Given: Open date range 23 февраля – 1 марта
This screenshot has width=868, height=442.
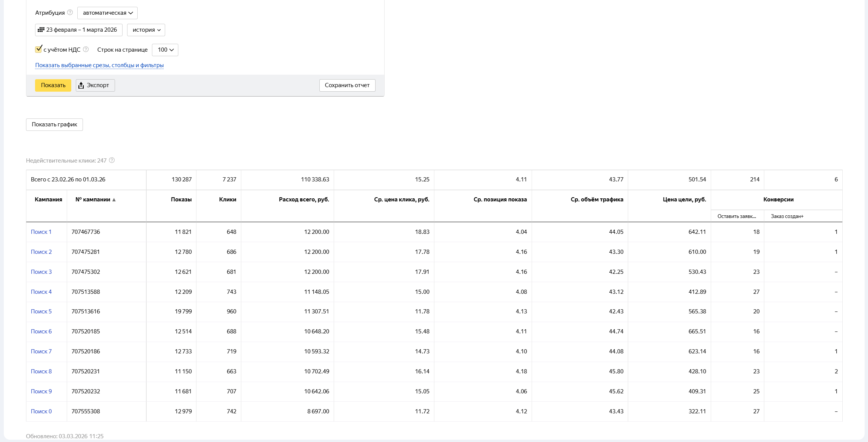Looking at the screenshot, I should pos(79,30).
